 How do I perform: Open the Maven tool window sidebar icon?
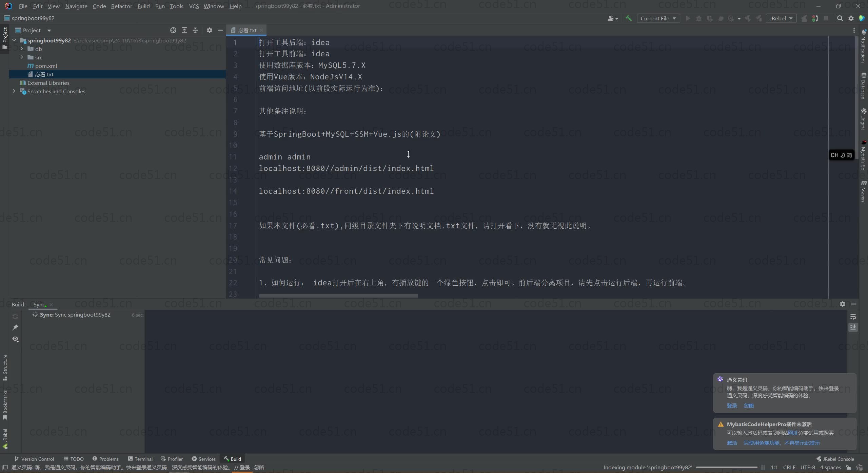point(863,192)
